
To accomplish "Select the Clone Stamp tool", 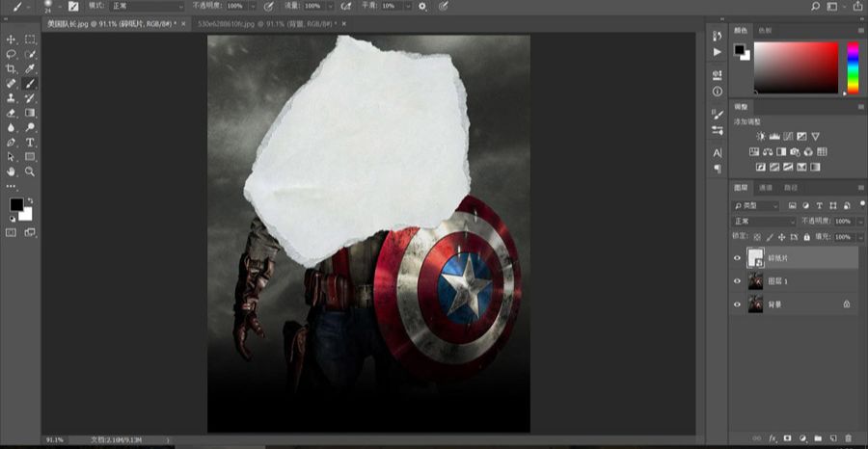I will point(11,98).
